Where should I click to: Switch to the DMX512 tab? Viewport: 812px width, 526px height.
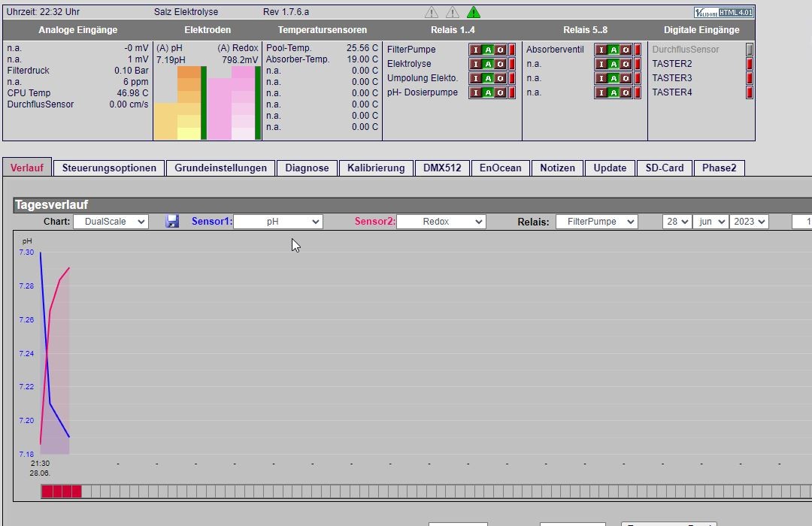click(442, 168)
